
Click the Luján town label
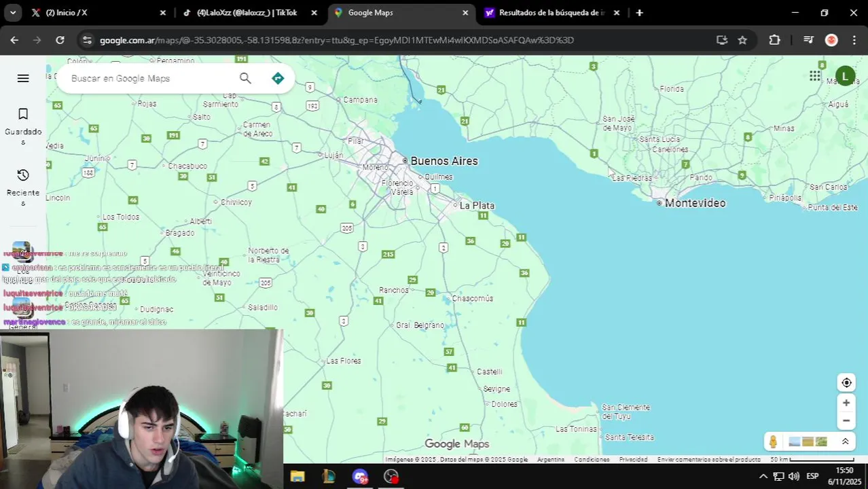coord(333,155)
